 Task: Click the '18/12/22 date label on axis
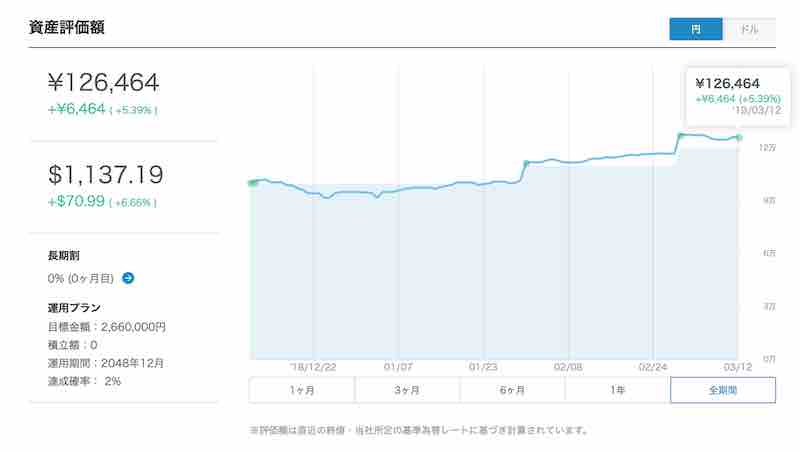[313, 367]
